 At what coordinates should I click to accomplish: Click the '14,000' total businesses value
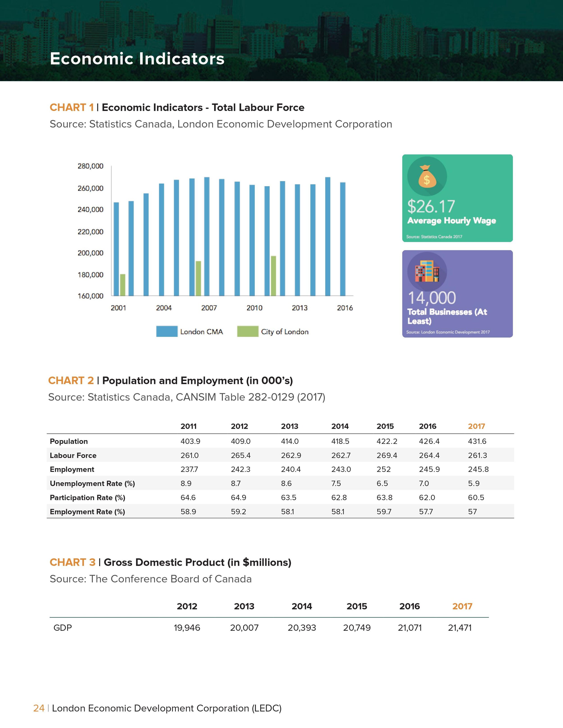click(x=431, y=298)
